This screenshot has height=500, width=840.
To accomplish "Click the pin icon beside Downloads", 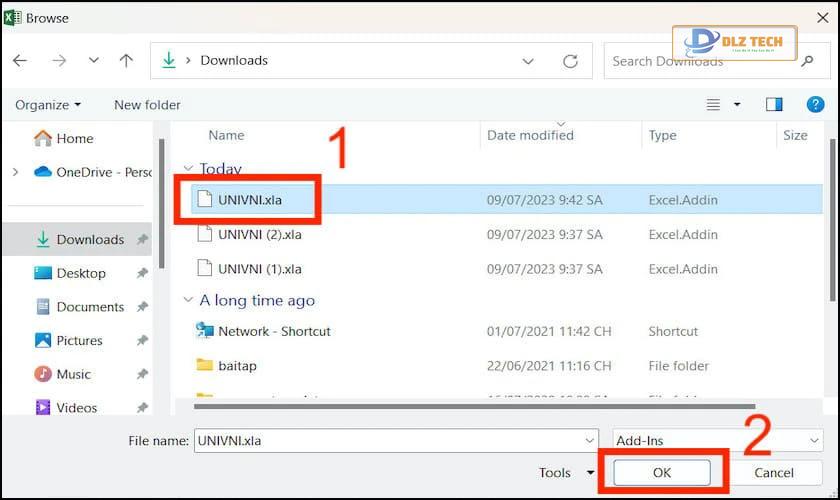I will click(x=142, y=239).
